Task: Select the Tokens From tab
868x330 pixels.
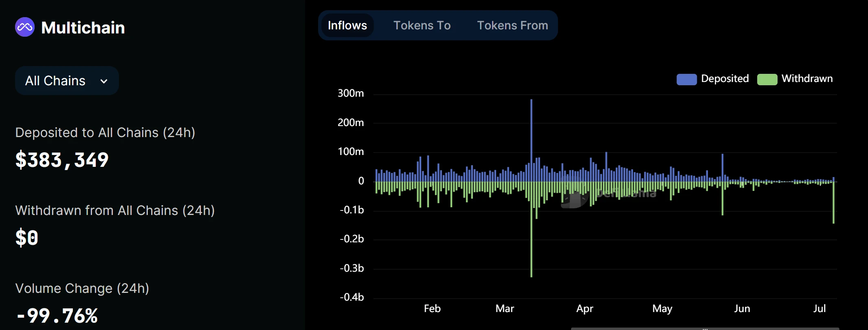Action: (x=512, y=25)
